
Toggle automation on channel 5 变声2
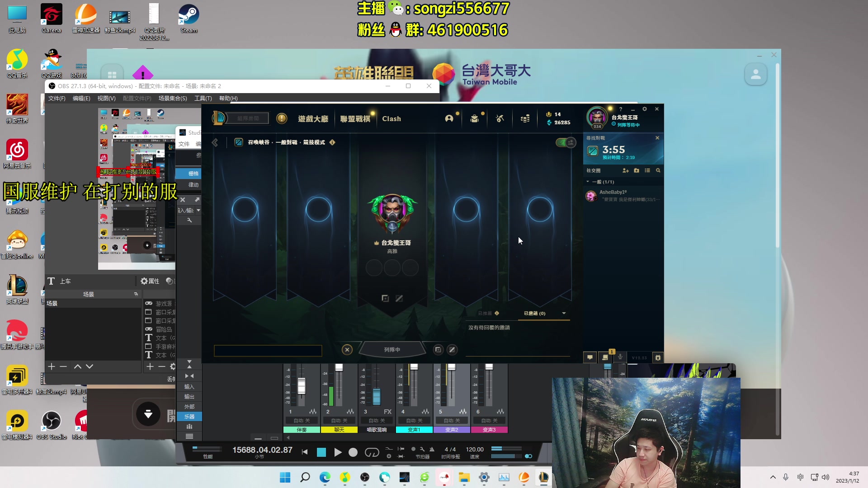point(452,421)
